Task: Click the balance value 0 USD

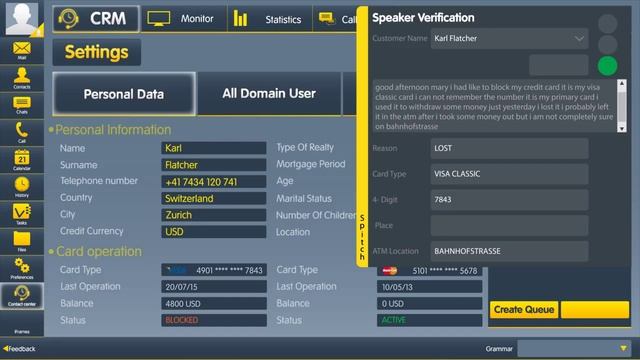Action: (x=429, y=304)
